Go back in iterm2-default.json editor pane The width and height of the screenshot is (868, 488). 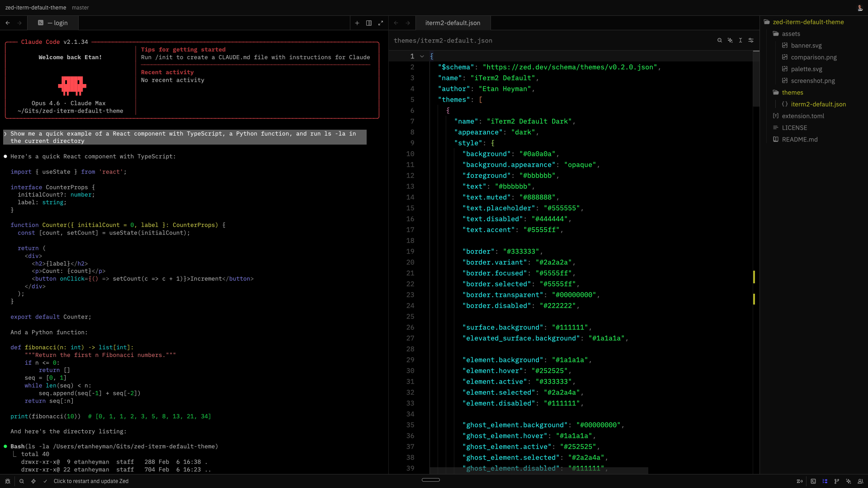pyautogui.click(x=396, y=23)
